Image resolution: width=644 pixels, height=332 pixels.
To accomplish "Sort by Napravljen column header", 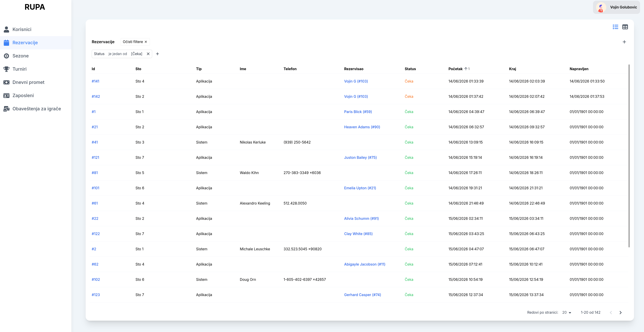I will (x=579, y=69).
